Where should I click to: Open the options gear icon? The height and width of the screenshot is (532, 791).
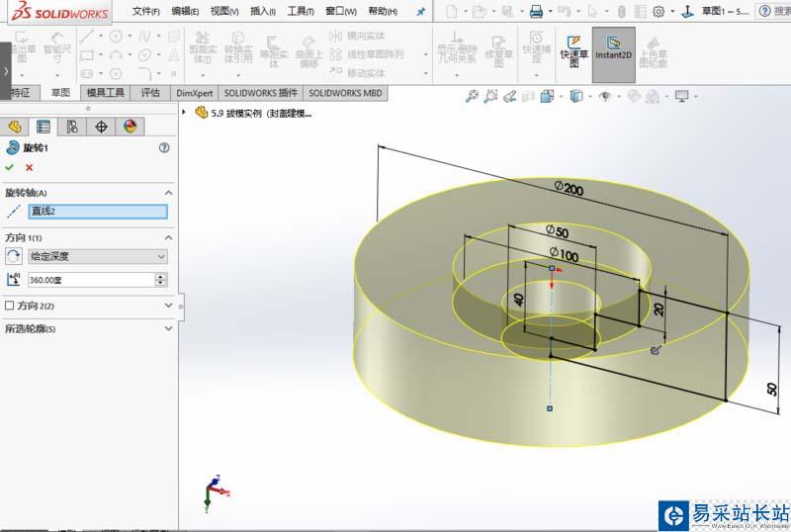(659, 11)
